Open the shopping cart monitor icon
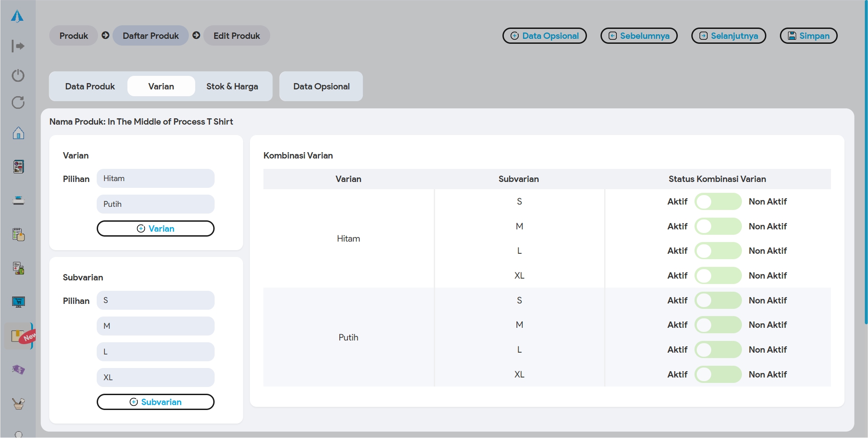 pos(18,302)
